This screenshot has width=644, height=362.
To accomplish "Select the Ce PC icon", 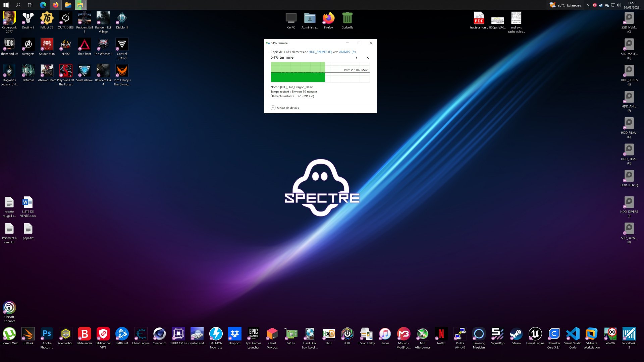I will 291,20.
